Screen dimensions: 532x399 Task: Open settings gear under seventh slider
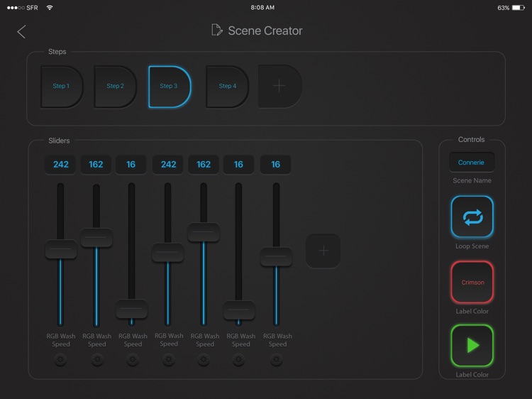277,359
